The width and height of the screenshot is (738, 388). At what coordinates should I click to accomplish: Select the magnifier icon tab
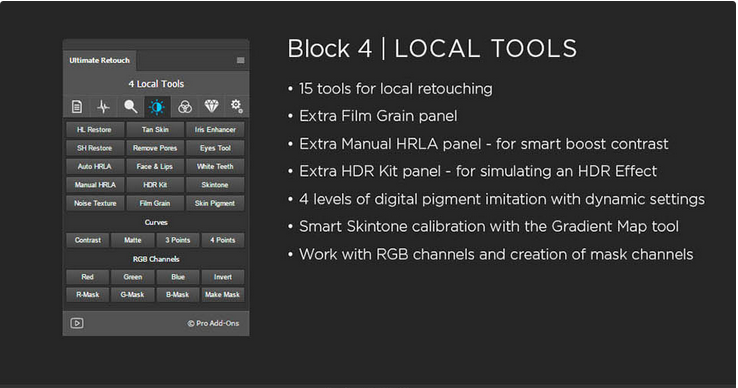coord(130,107)
